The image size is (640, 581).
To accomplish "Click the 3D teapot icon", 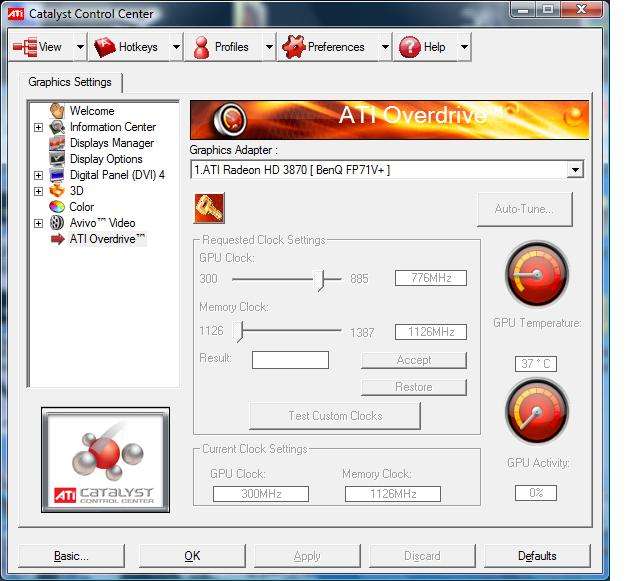I will coord(57,191).
